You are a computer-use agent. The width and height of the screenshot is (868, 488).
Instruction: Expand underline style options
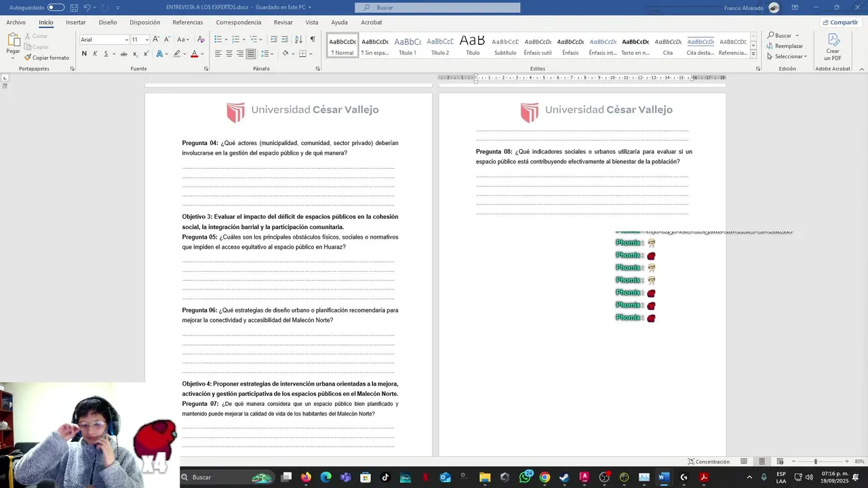click(113, 54)
